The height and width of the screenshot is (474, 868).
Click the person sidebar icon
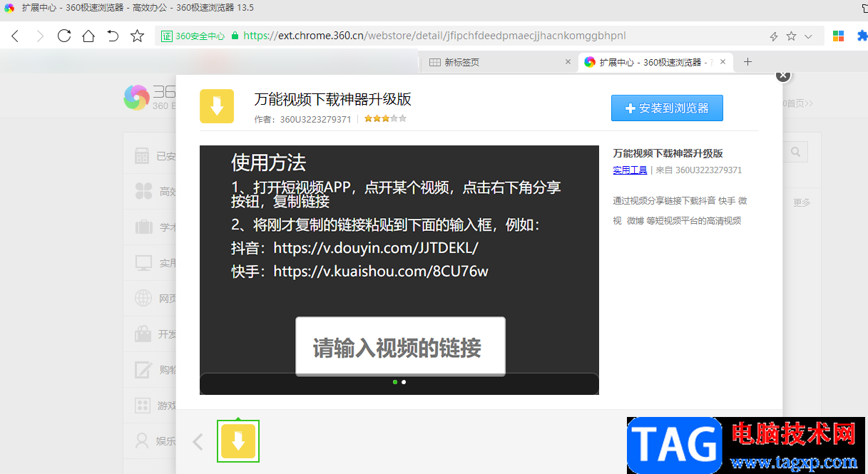143,440
